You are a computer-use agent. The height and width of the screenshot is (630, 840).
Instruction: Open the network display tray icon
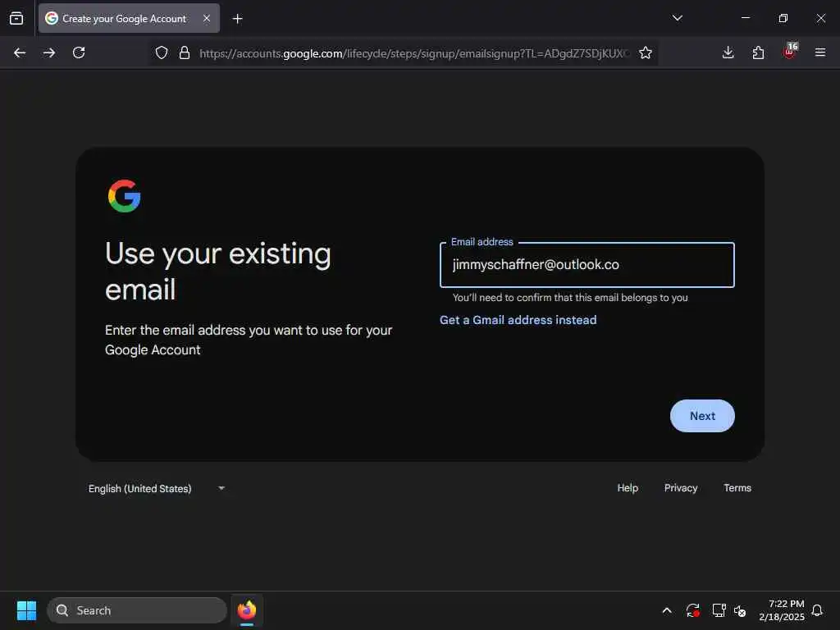click(719, 610)
